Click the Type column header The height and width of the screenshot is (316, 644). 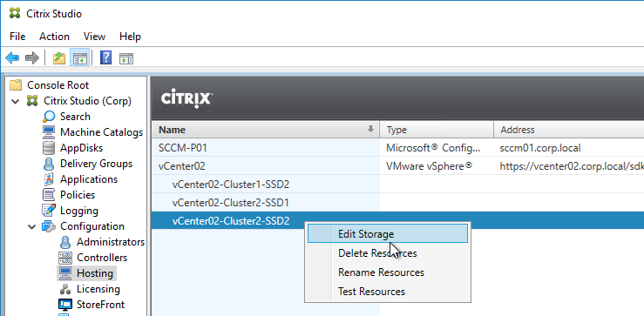coord(437,130)
